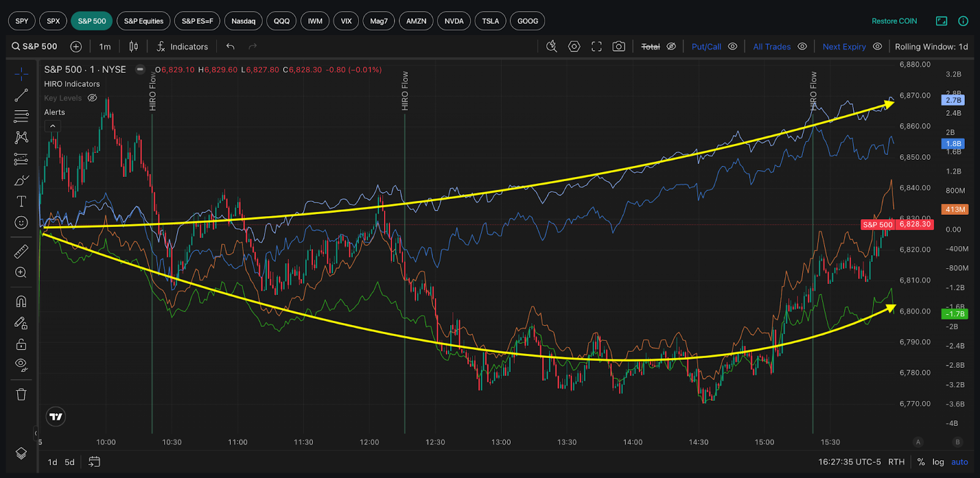Viewport: 980px width, 478px height.
Task: Switch to the VIX tab
Action: coord(346,21)
